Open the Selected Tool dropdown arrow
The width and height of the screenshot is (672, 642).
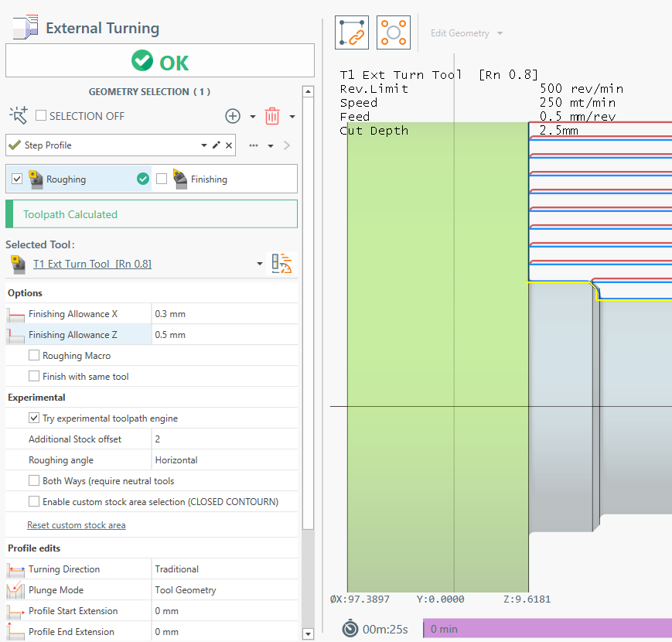[x=260, y=265]
